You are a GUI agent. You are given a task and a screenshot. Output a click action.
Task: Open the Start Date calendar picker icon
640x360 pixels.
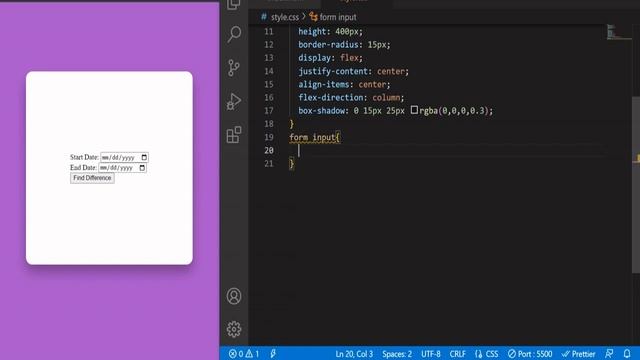pyautogui.click(x=144, y=157)
